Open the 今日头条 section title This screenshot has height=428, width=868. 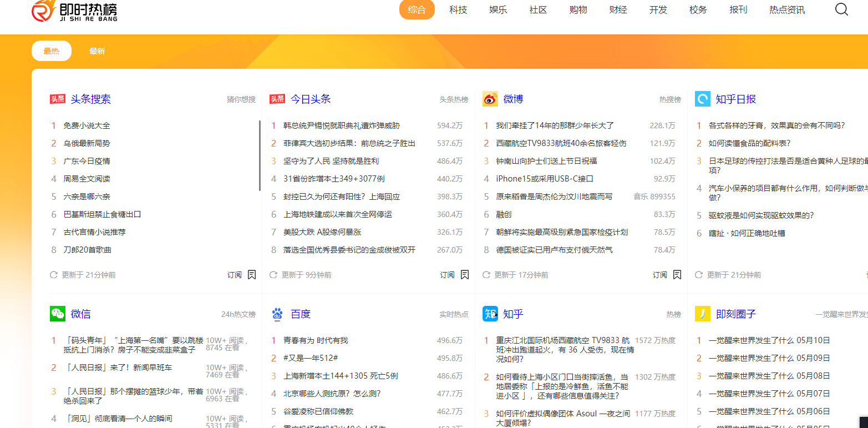(x=311, y=99)
